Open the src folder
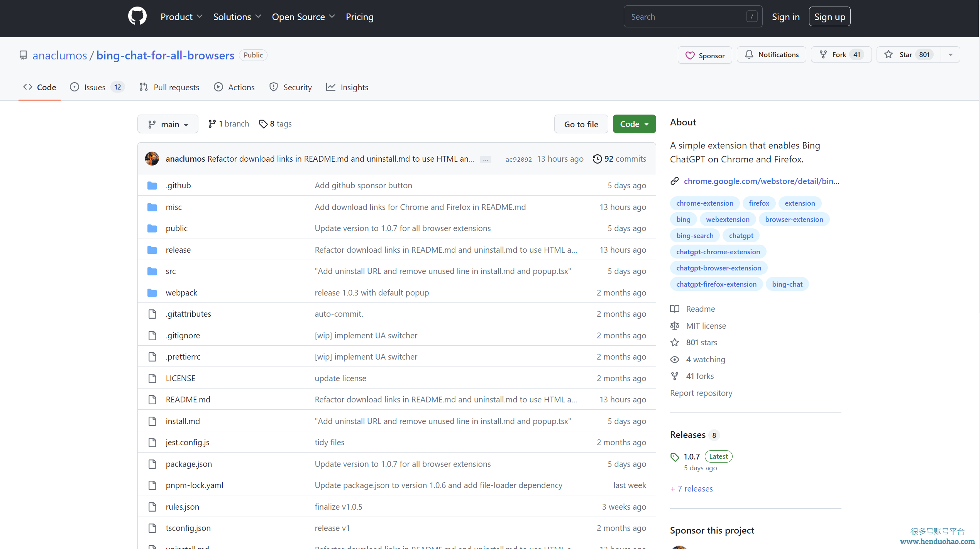This screenshot has width=980, height=549. [171, 271]
